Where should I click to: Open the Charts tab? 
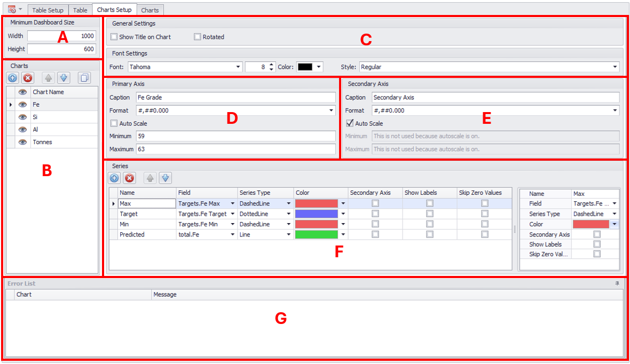point(150,10)
